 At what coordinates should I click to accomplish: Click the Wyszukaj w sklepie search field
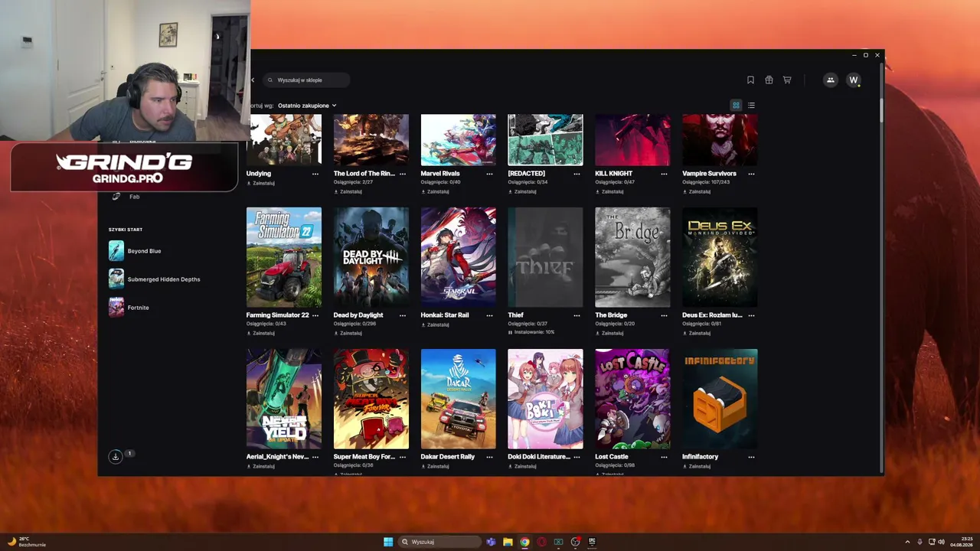click(x=306, y=80)
